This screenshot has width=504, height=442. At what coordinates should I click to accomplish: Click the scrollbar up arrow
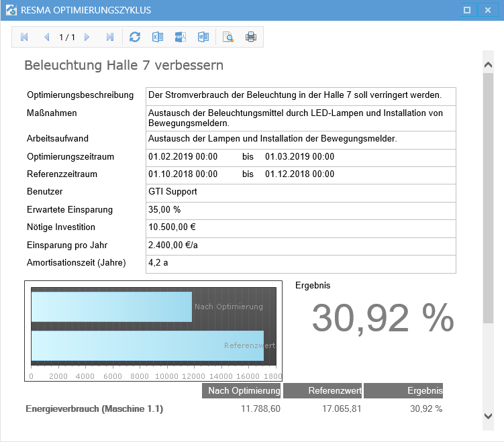[488, 64]
